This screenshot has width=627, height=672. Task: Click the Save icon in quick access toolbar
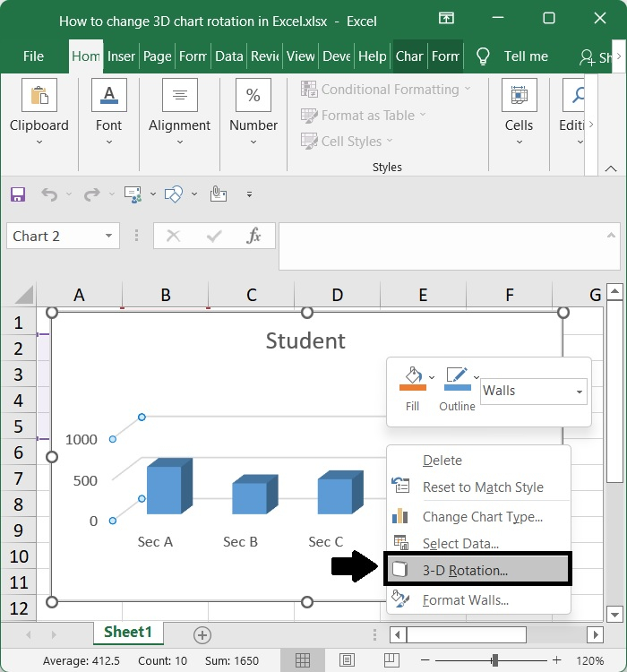point(18,194)
